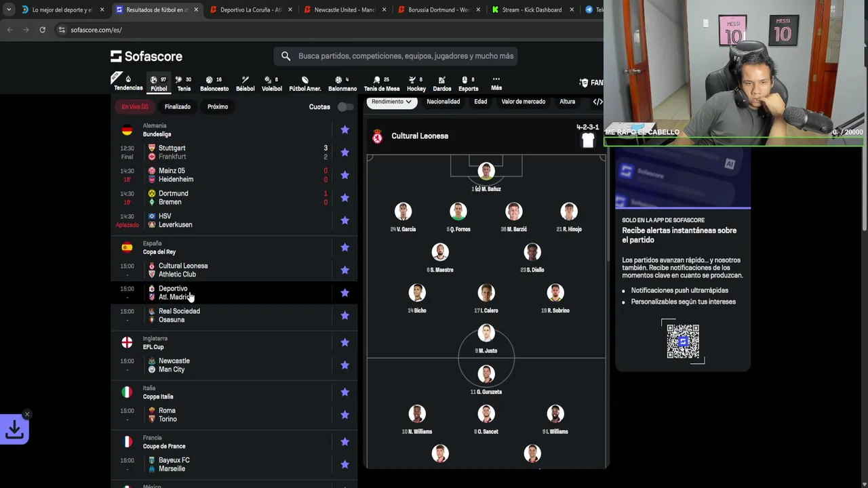The image size is (868, 488).
Task: Open the Fantasy icon in header
Action: click(584, 83)
